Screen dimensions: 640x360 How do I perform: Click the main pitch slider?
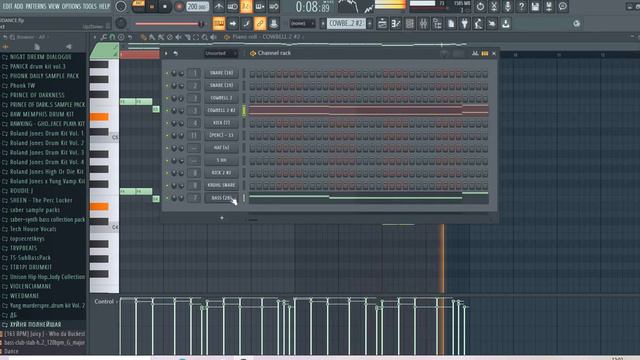click(x=169, y=24)
